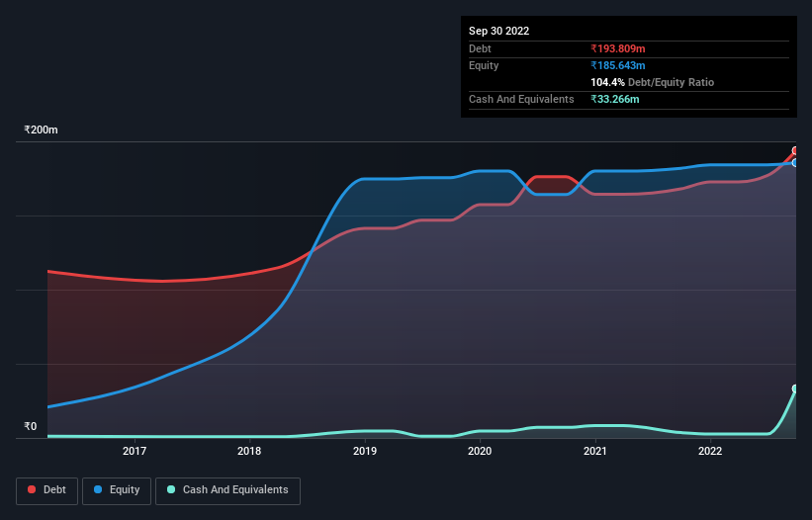Click the 2017 x-axis label
The image size is (812, 520).
click(135, 451)
